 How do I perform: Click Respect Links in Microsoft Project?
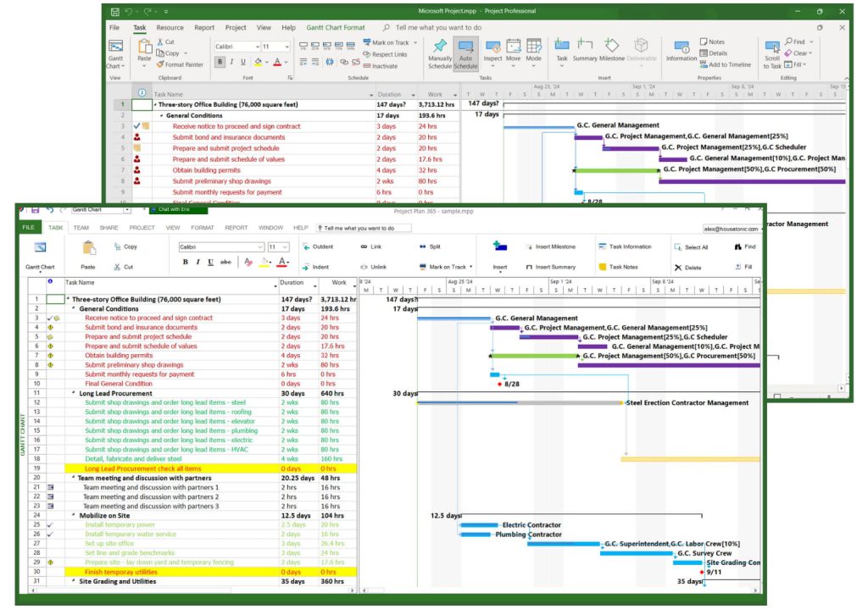tap(386, 54)
